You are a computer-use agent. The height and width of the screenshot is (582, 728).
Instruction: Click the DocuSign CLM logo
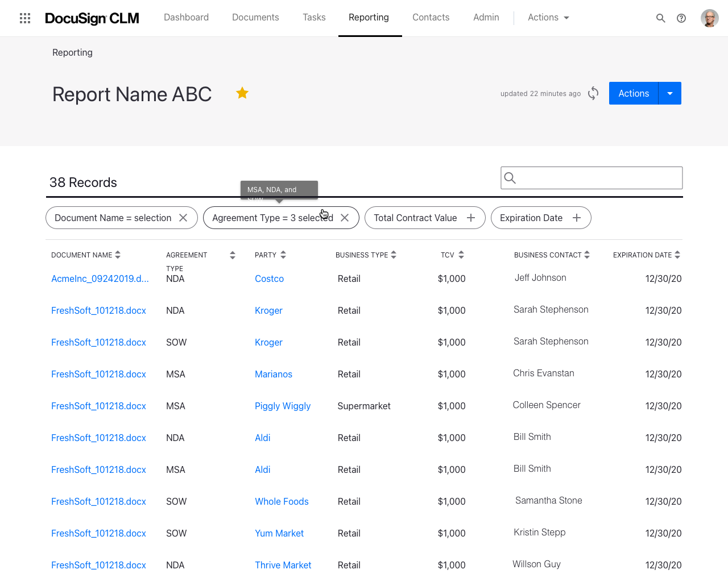pos(92,18)
